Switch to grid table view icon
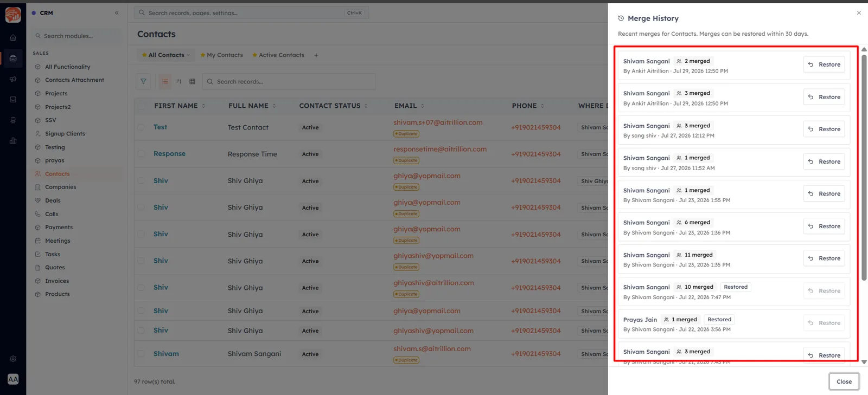Image resolution: width=868 pixels, height=395 pixels. [192, 81]
